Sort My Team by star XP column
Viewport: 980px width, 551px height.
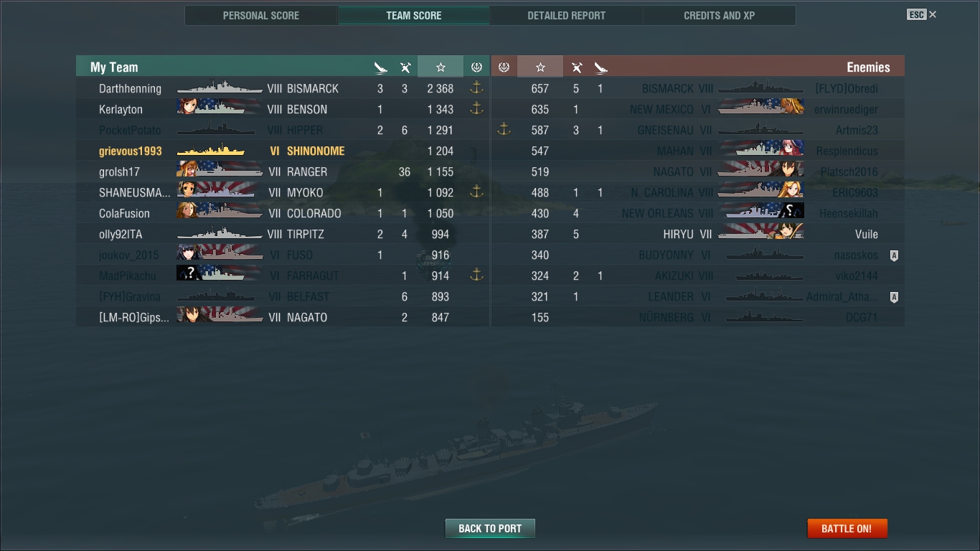[440, 67]
